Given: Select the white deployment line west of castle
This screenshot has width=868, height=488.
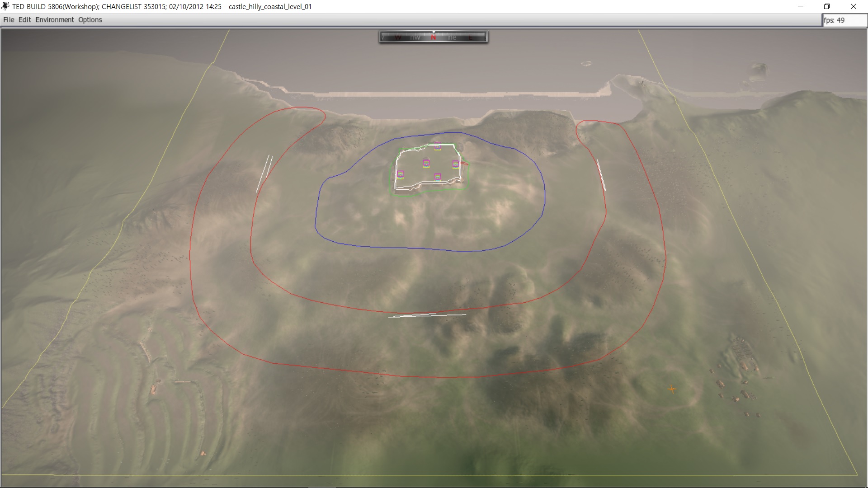Looking at the screenshot, I should point(264,174).
